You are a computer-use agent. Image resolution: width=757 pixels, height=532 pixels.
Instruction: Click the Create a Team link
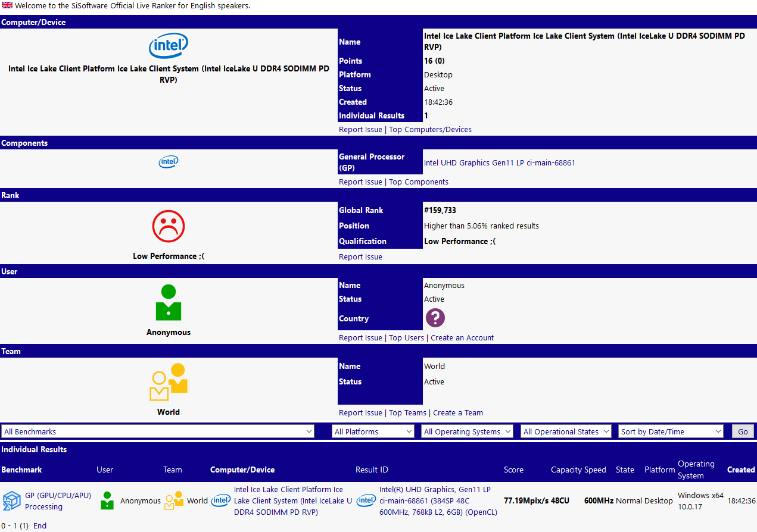tap(458, 413)
